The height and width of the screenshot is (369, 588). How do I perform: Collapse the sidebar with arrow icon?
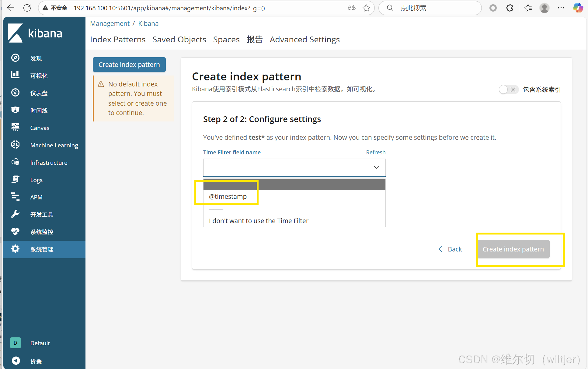(x=16, y=361)
